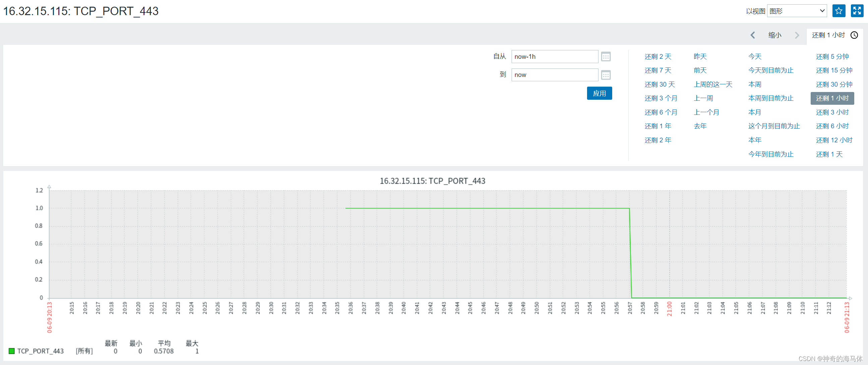Image resolution: width=868 pixels, height=365 pixels.
Task: Choose 这个月到目前为止 preset
Action: tap(774, 126)
